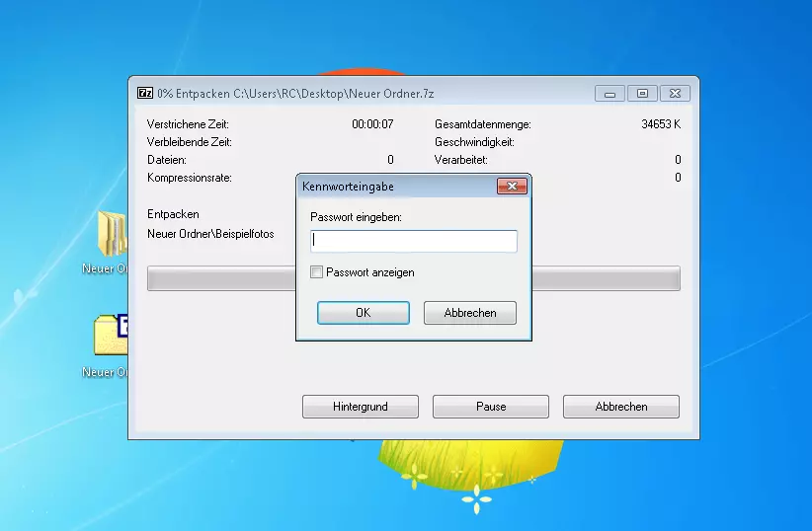Click the Pause button

coord(491,407)
